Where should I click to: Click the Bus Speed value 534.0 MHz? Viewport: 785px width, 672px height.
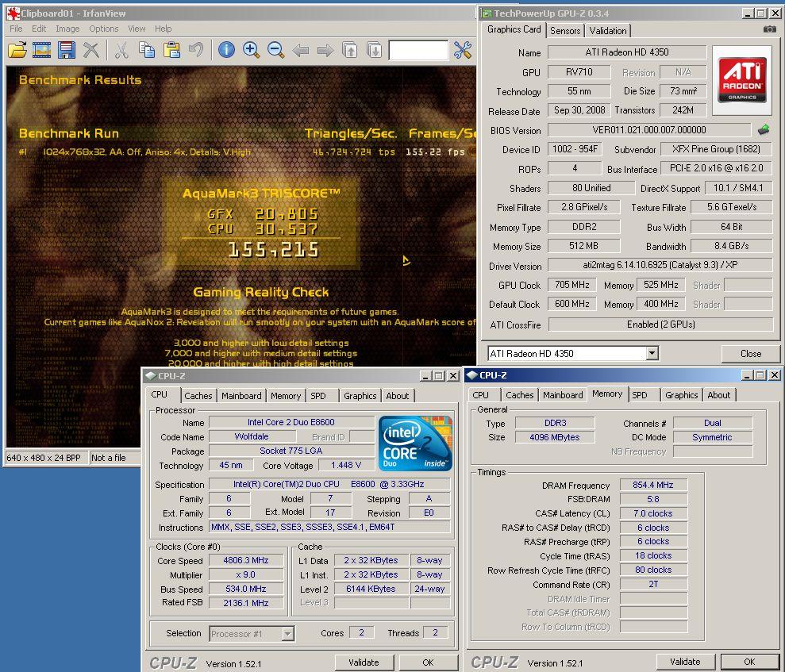[x=246, y=589]
